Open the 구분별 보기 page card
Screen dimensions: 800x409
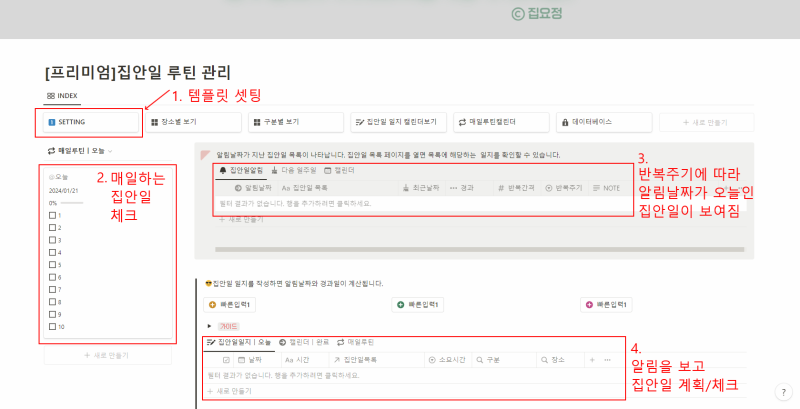click(x=296, y=122)
